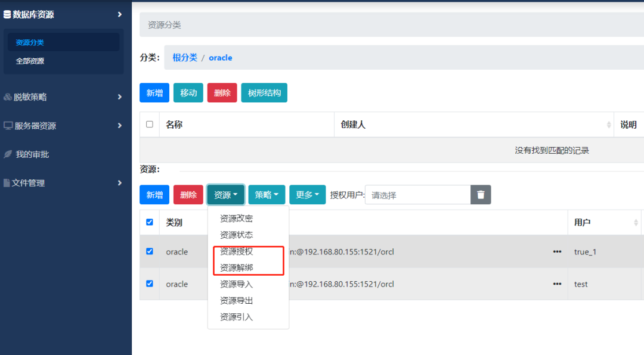Choose 资源授权 menu entry

tap(236, 251)
